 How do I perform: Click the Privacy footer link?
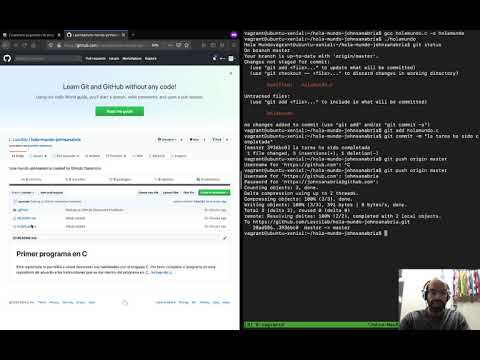54,302
